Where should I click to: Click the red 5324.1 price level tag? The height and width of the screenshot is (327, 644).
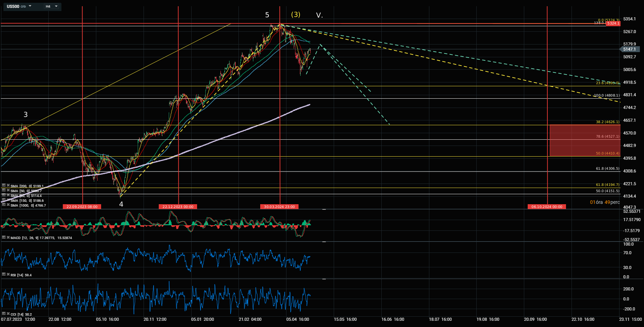click(613, 23)
